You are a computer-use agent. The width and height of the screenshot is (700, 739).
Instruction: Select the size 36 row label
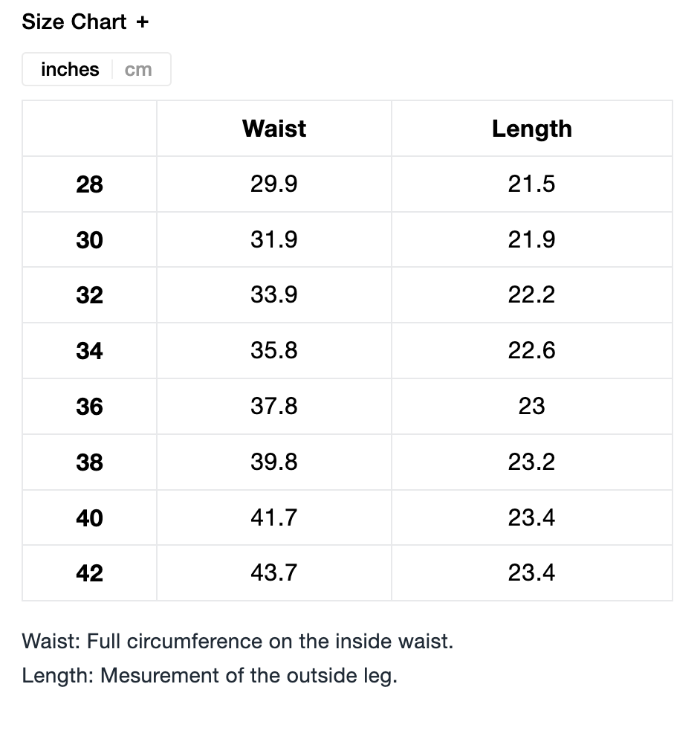tap(89, 407)
